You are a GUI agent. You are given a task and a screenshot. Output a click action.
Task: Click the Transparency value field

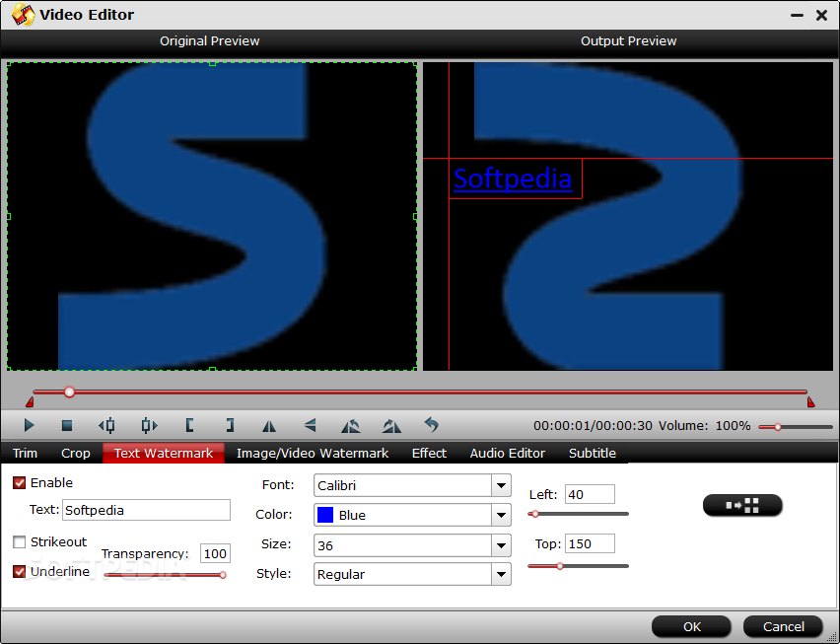click(215, 553)
